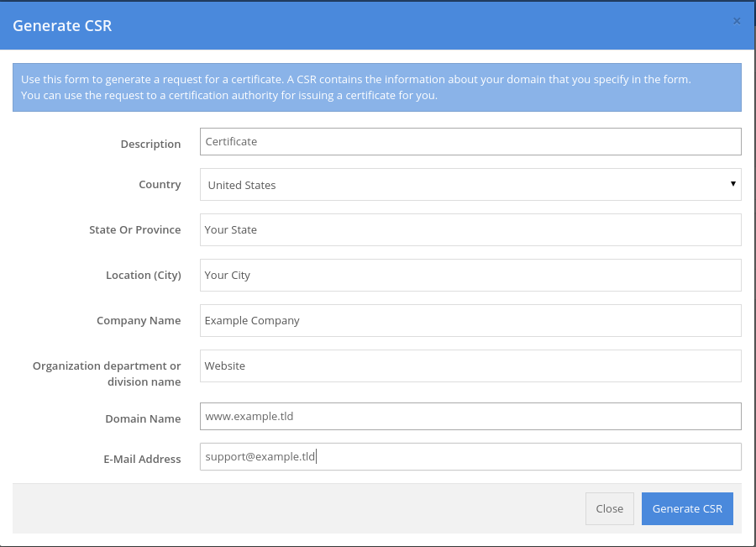Viewport: 756px width, 547px height.
Task: Click the Organization department or division name label
Action: [x=107, y=374]
